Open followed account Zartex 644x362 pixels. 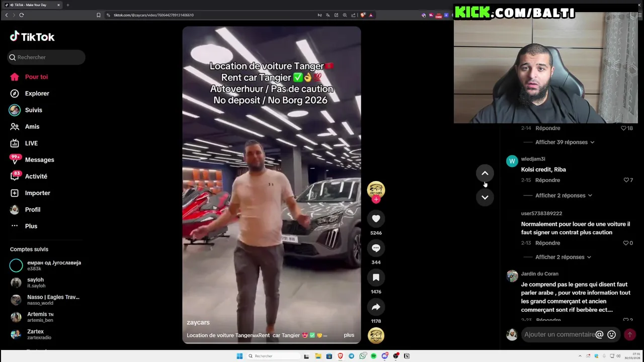(31, 334)
